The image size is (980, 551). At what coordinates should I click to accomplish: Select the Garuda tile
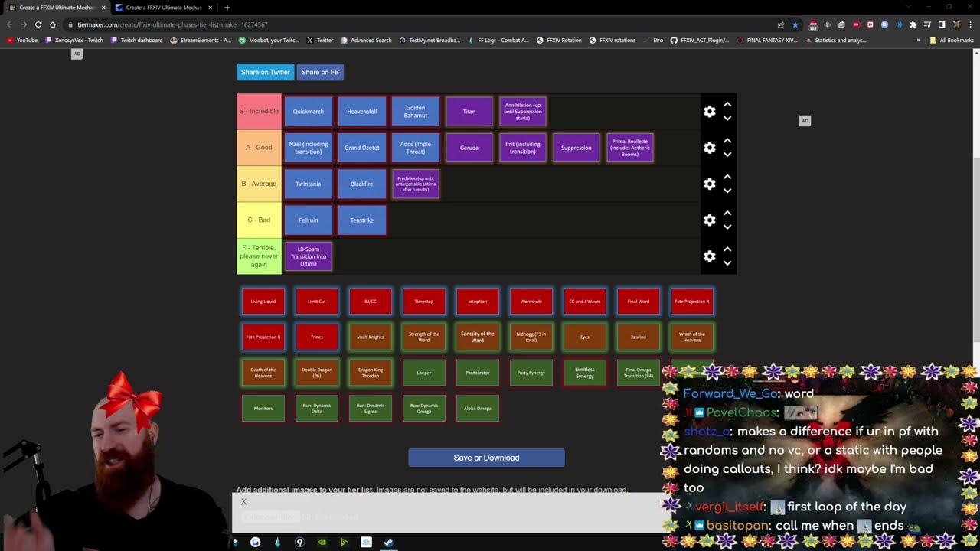pos(469,148)
